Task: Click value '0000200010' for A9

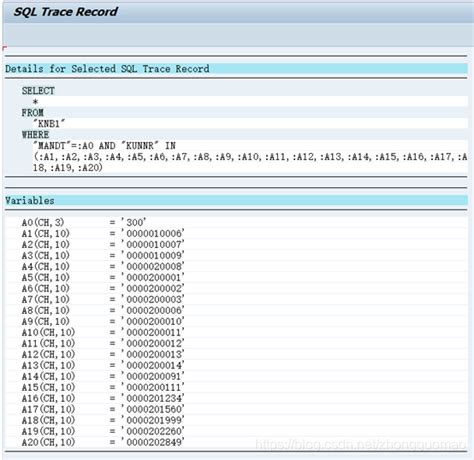Action: [153, 321]
